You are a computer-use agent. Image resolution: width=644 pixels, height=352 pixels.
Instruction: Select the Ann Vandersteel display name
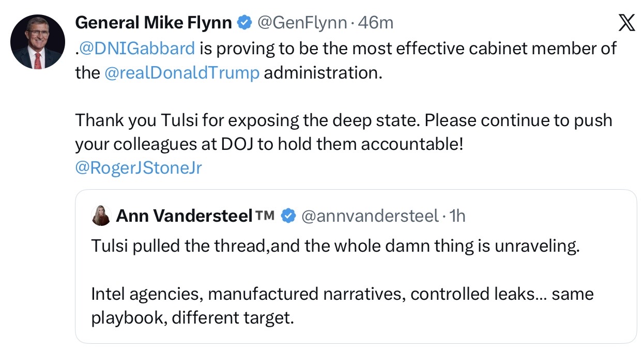coord(184,216)
